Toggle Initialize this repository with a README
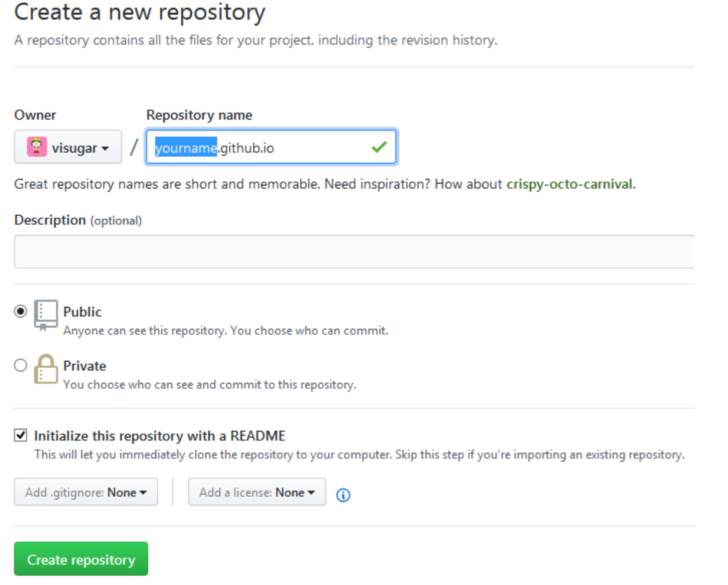728x585 pixels. (x=21, y=436)
